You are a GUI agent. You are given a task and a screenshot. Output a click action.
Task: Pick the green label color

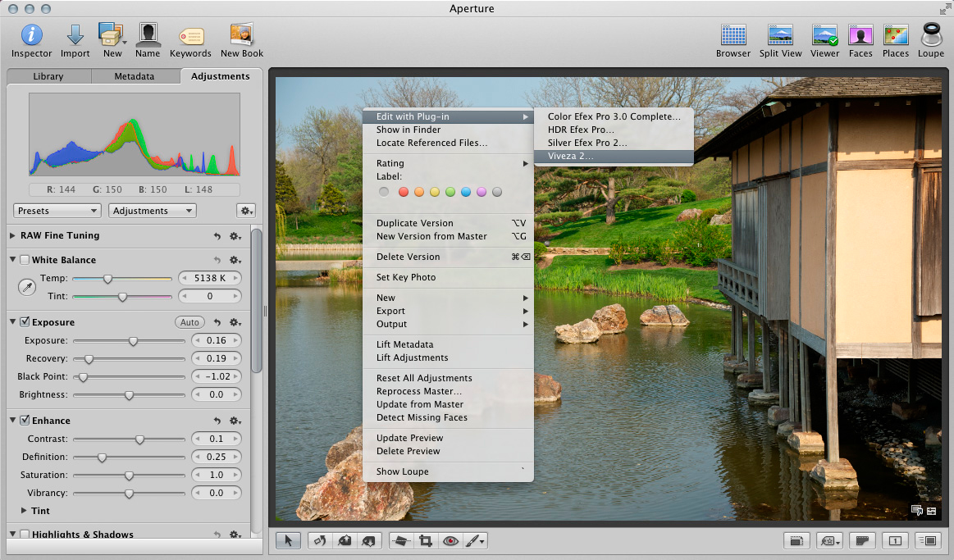click(450, 192)
